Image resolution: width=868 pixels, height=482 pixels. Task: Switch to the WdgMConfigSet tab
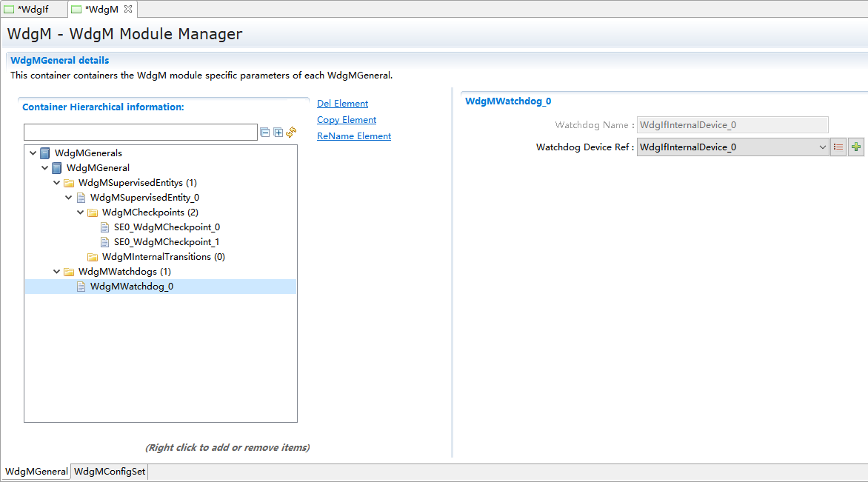click(110, 472)
